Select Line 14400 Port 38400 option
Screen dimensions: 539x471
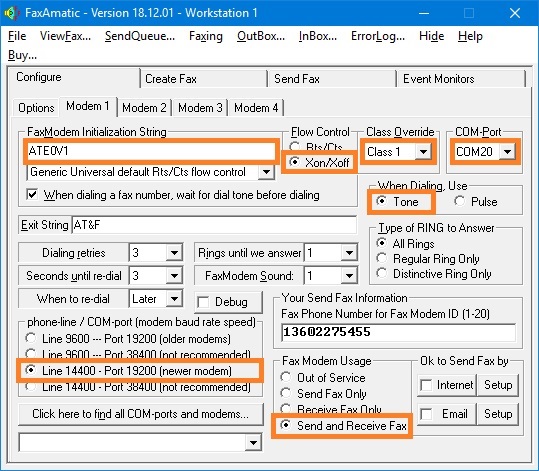click(x=31, y=386)
